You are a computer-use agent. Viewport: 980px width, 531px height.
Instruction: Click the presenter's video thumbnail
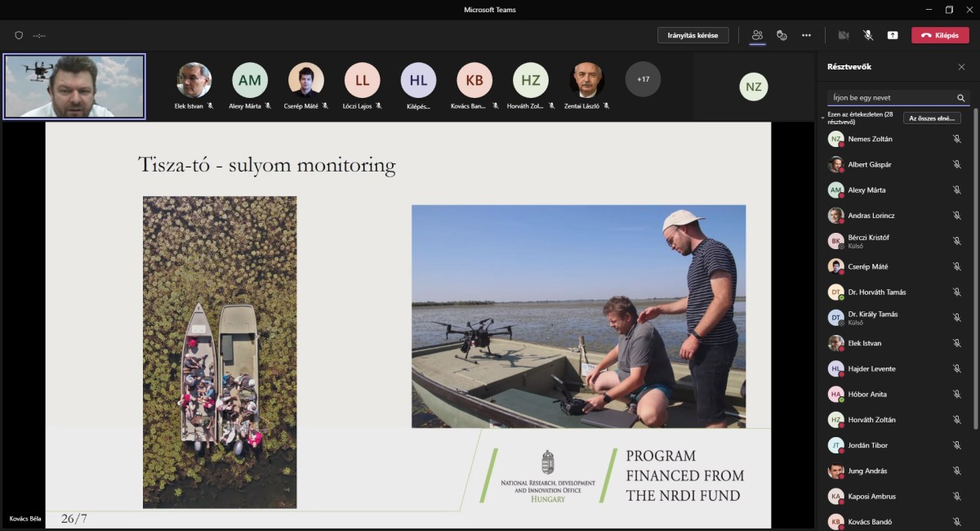pos(74,87)
